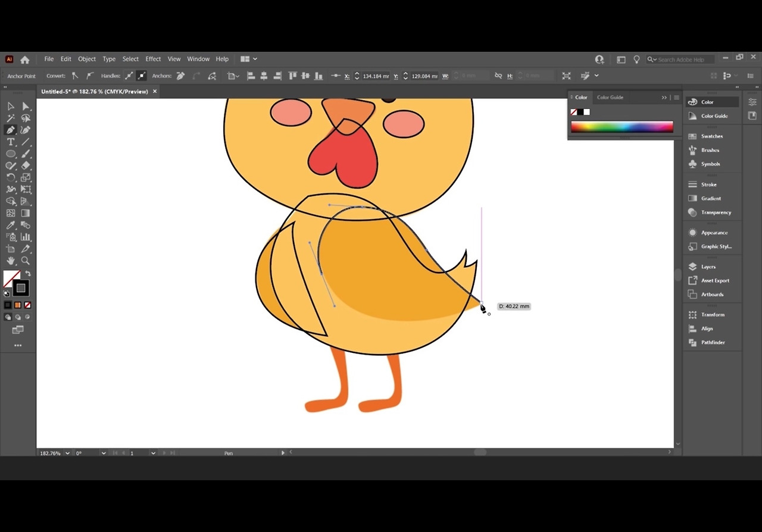Select the Shaper tool
Screen dimensions: 762x532
(x=11, y=165)
